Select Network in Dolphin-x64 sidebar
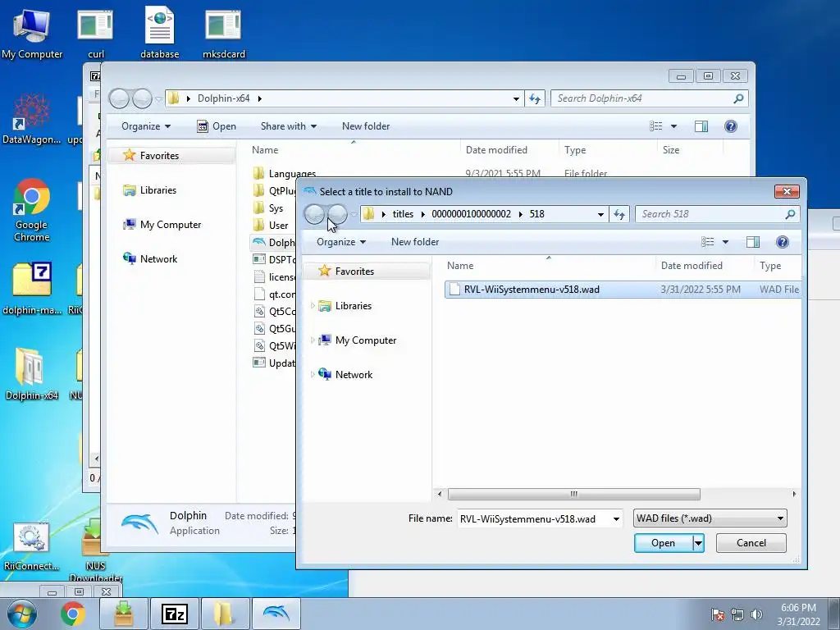Screen dimensions: 840x630 tap(150, 259)
